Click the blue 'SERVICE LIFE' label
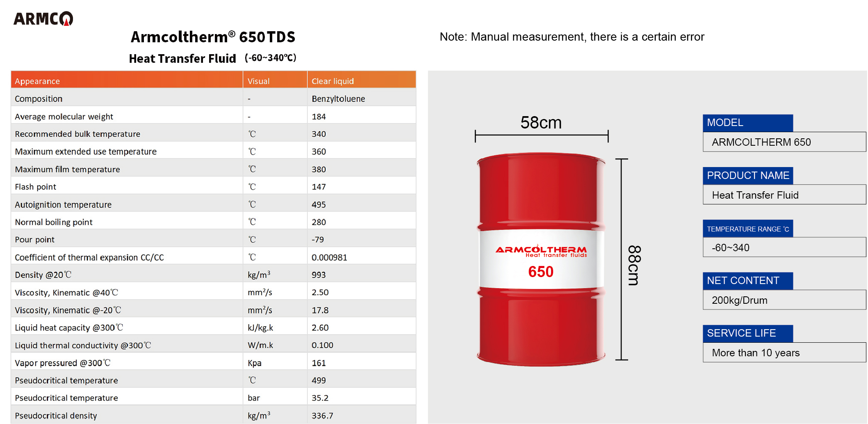The image size is (868, 424). [x=748, y=333]
